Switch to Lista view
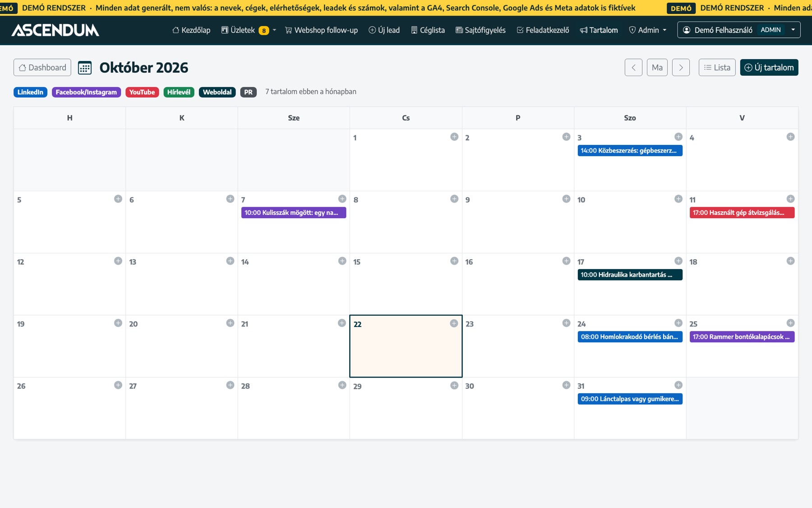812x508 pixels. tap(717, 67)
